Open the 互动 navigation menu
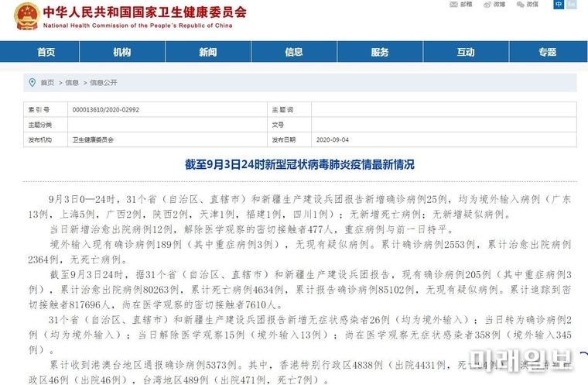 (x=466, y=52)
